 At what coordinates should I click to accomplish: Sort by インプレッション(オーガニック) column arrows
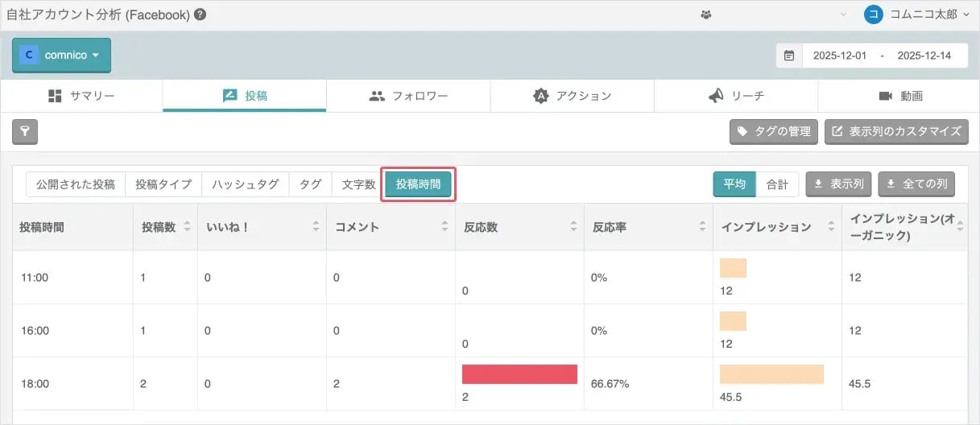click(959, 227)
